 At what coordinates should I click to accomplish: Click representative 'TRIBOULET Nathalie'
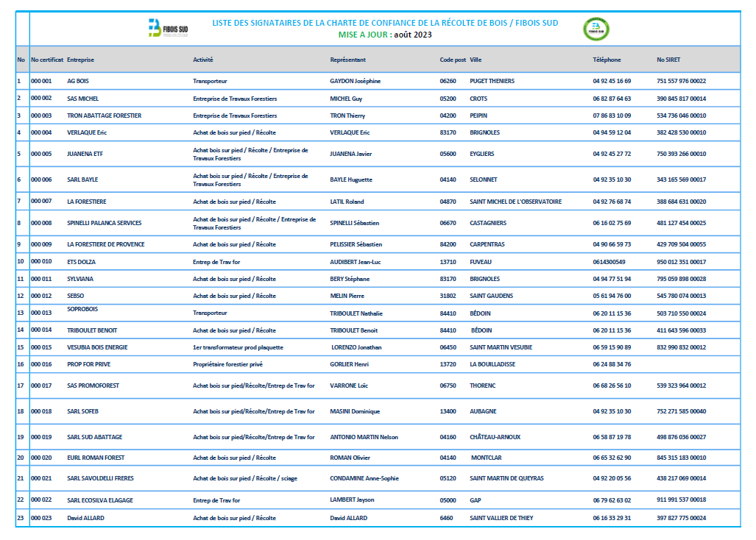pos(356,313)
